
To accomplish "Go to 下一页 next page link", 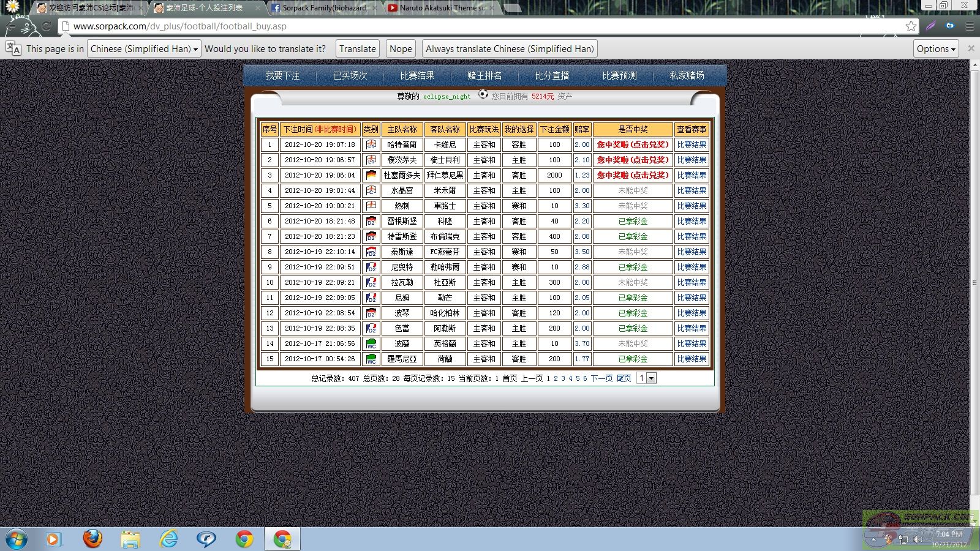I will pyautogui.click(x=601, y=378).
